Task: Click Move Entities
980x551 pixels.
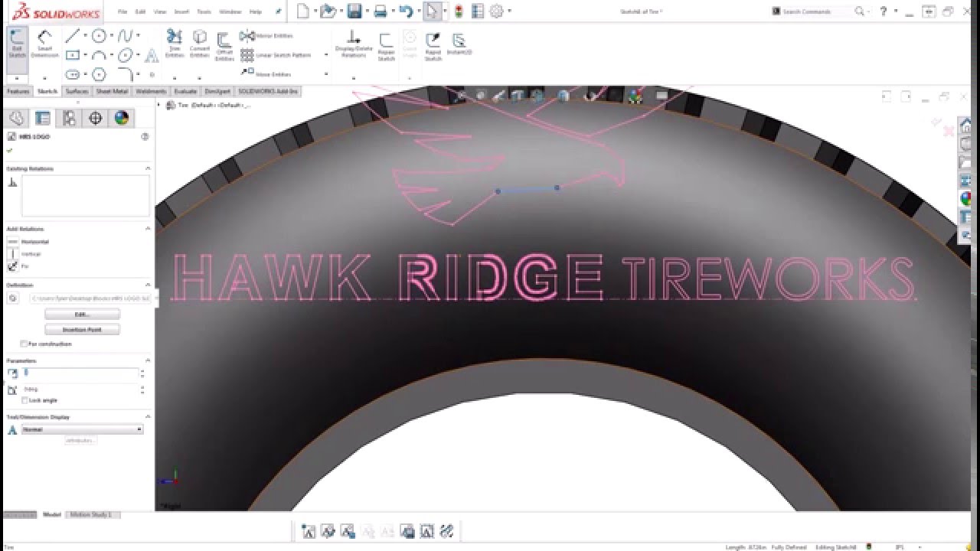Action: click(266, 74)
